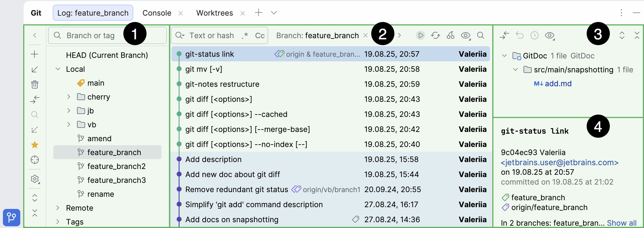
Task: Collapse all in changed files pane
Action: point(637,35)
